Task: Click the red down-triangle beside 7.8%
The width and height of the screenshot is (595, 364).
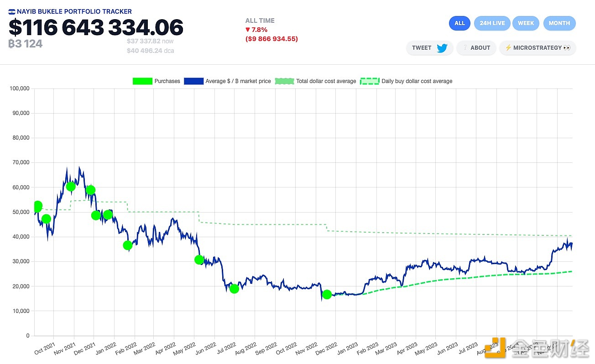Action: 248,30
